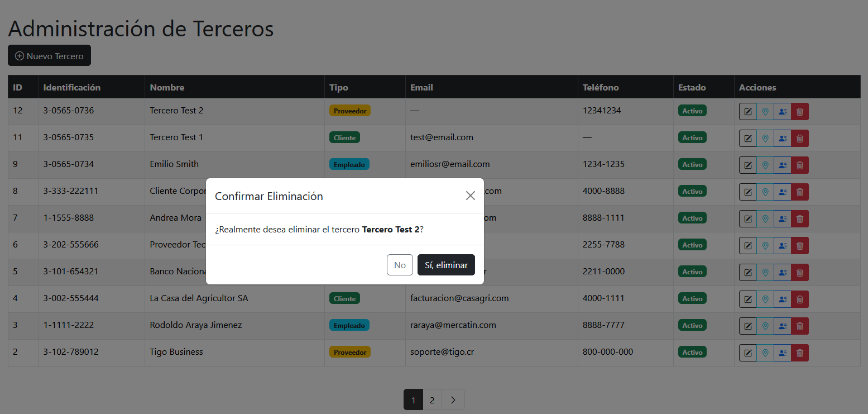This screenshot has width=868, height=414.
Task: Select page 1 in the pagination
Action: click(x=413, y=400)
